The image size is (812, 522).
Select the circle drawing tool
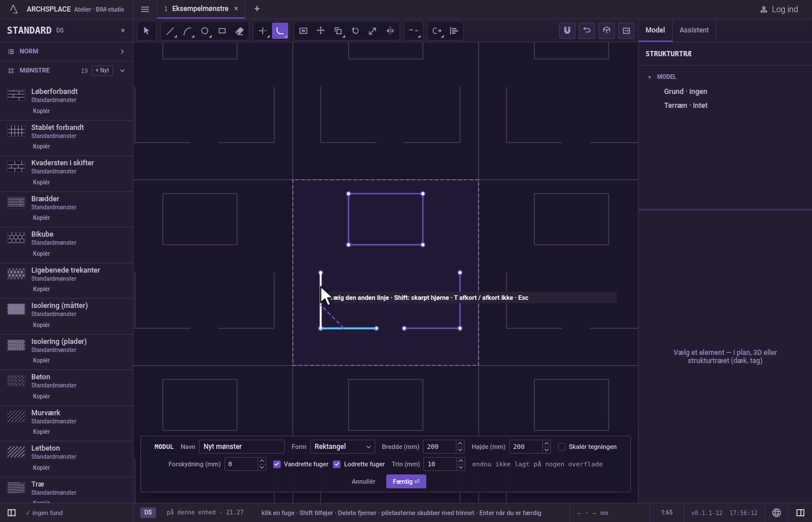tap(205, 31)
